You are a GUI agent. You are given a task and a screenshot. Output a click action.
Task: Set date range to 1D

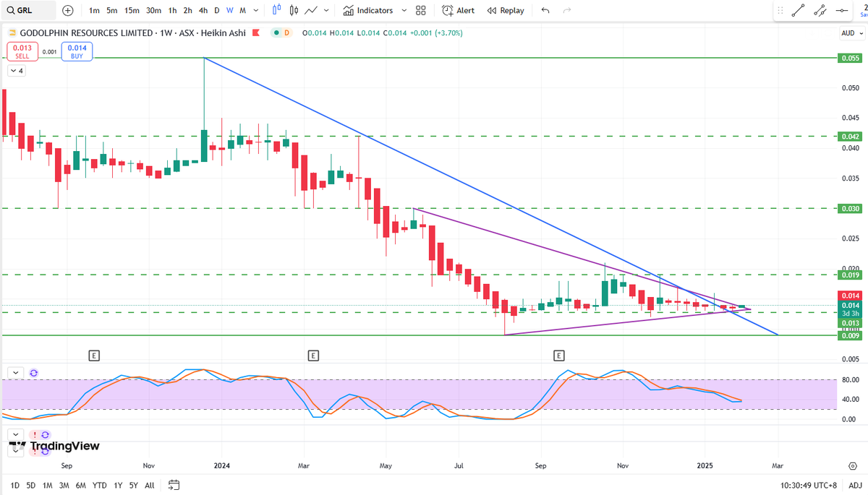point(15,485)
